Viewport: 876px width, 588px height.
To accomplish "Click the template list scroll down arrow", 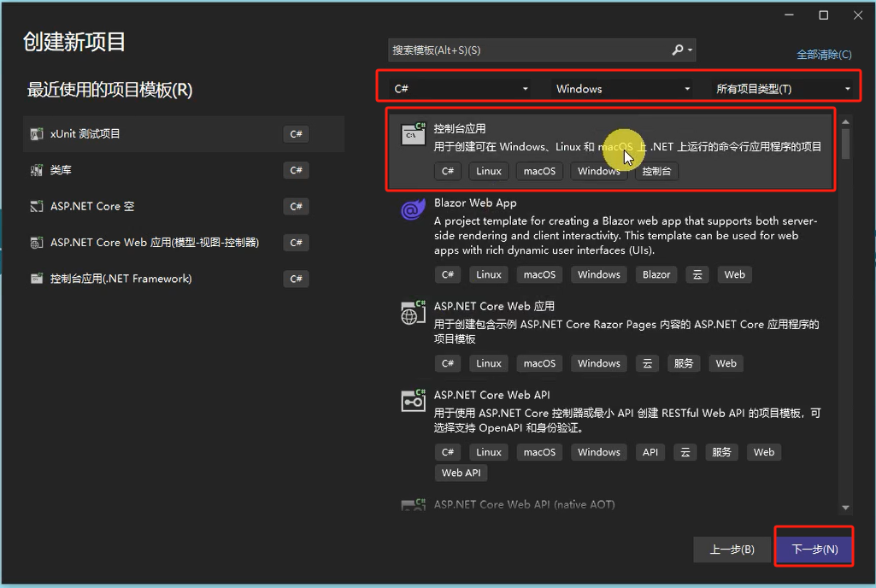I will (x=845, y=508).
